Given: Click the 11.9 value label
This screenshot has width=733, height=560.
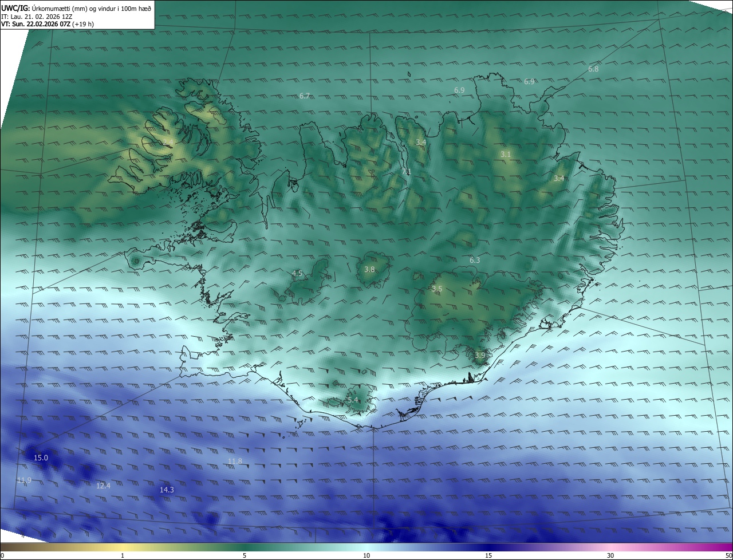Looking at the screenshot, I should [x=24, y=480].
